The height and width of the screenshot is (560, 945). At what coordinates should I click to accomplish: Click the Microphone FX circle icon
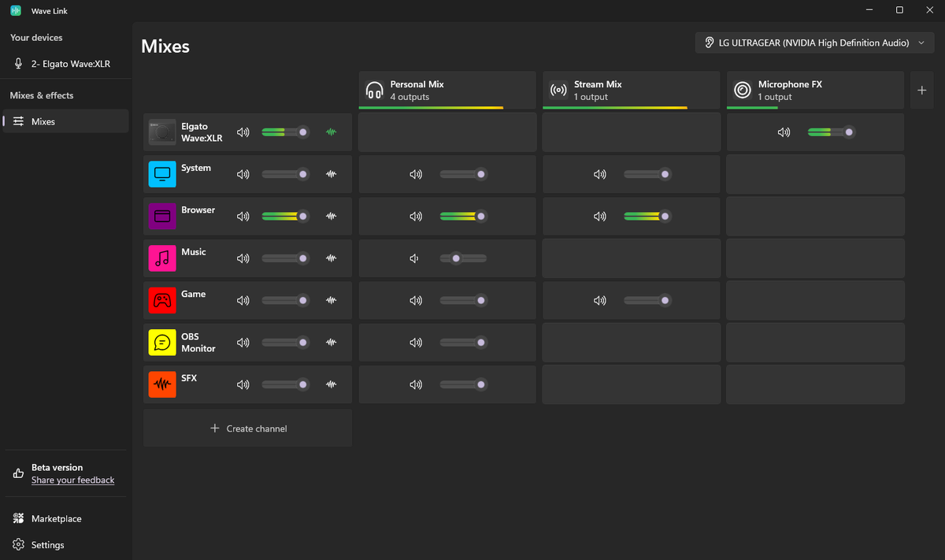(742, 90)
